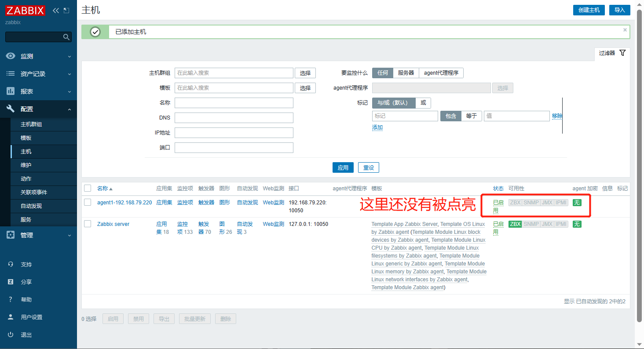Click the ZABBIX logo
This screenshot has height=349, width=644.
26,10
